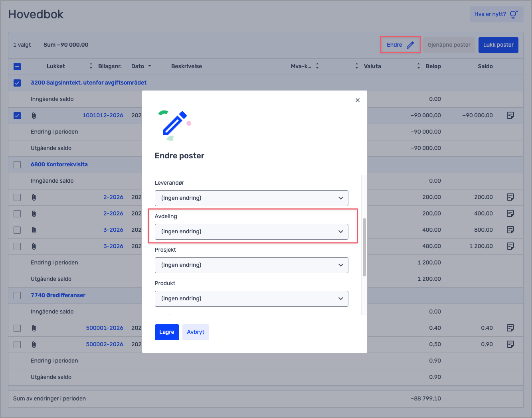The image size is (532, 418).
Task: Click the Endre pencil button
Action: coord(400,45)
